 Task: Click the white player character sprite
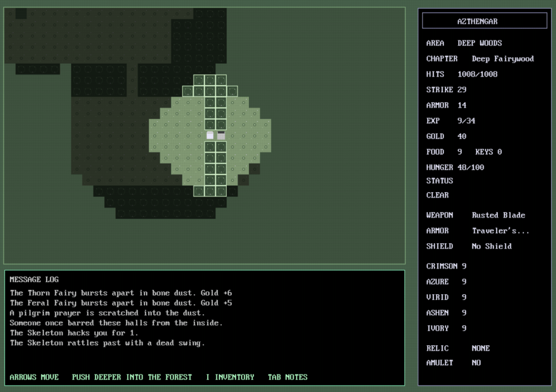[210, 136]
